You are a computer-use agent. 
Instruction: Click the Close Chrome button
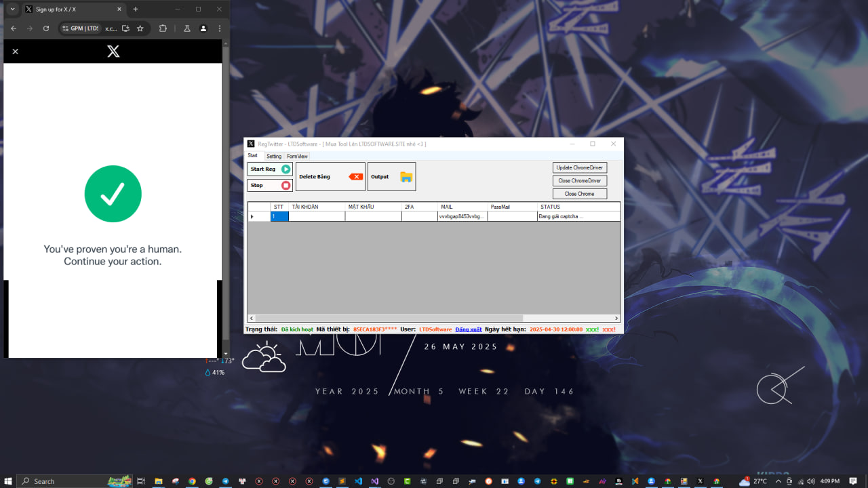(x=580, y=194)
